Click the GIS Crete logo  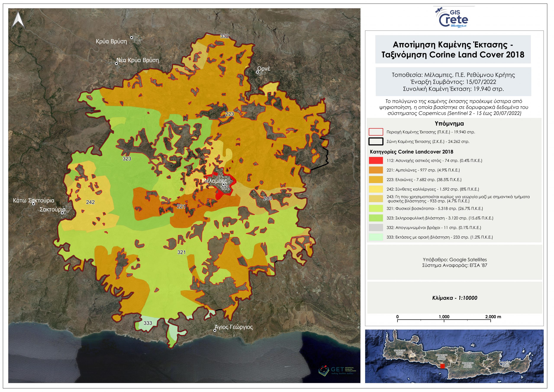point(451,18)
